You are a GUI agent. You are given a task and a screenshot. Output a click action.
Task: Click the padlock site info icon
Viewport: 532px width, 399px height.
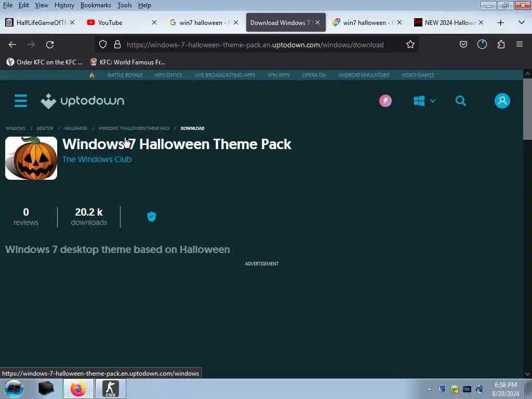coord(117,45)
